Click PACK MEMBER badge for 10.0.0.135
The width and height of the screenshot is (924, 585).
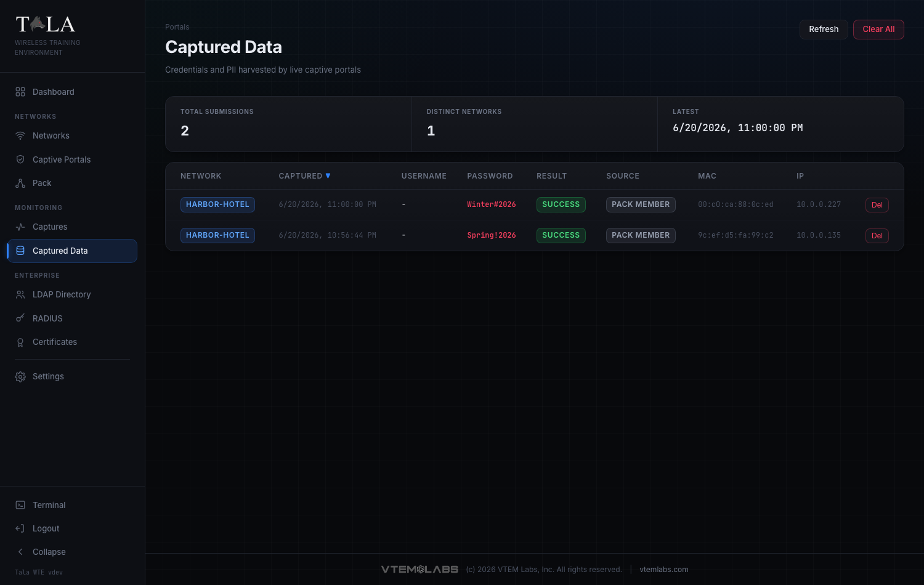641,235
